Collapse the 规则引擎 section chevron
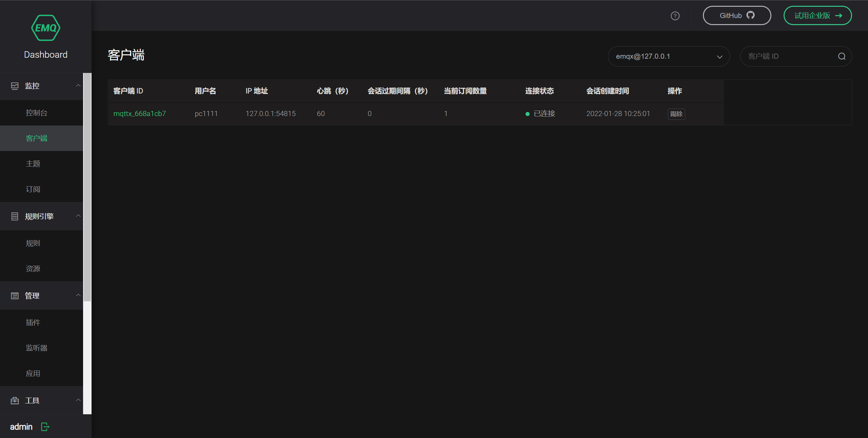Image resolution: width=868 pixels, height=438 pixels. tap(78, 216)
